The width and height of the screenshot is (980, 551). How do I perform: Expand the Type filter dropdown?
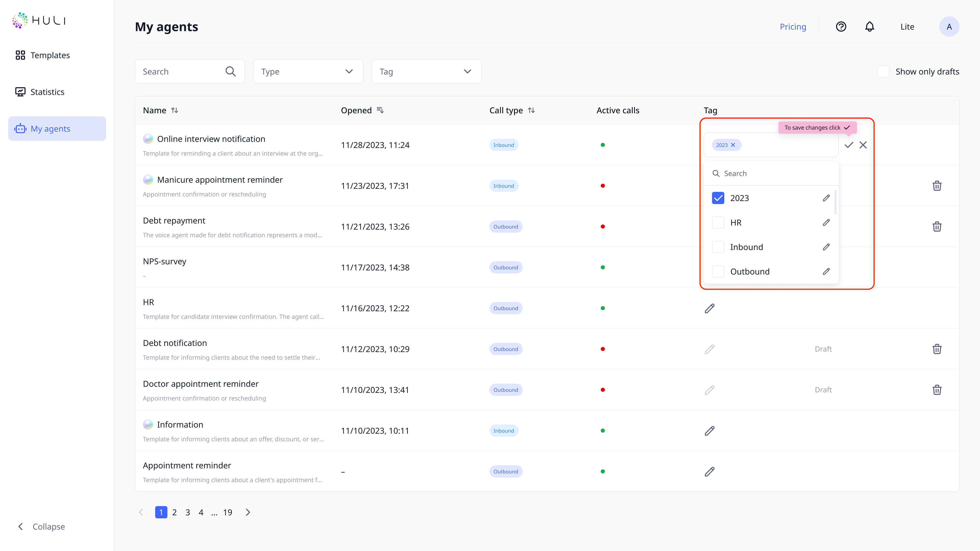308,71
